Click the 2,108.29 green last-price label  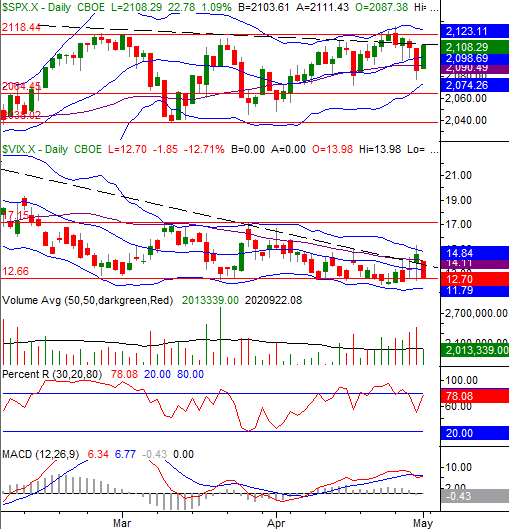pyautogui.click(x=475, y=47)
